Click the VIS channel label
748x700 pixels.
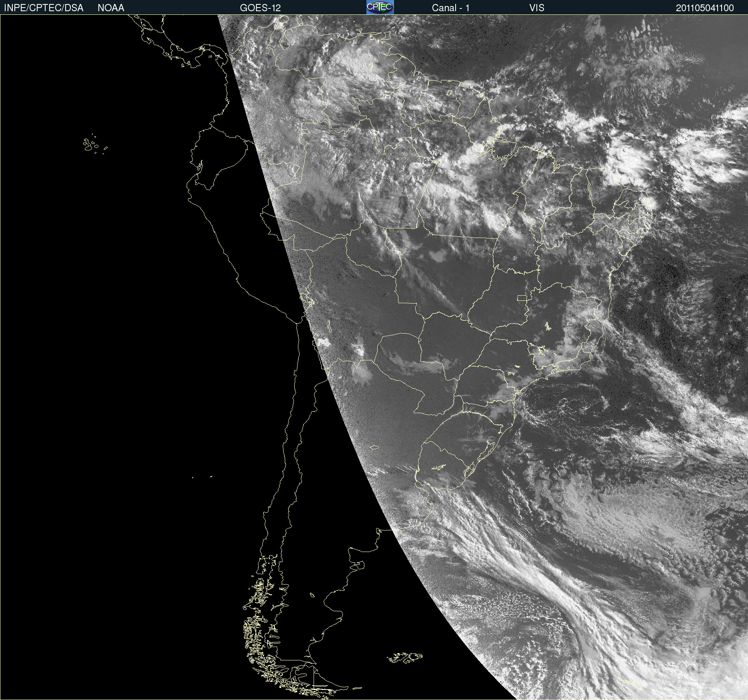point(537,8)
